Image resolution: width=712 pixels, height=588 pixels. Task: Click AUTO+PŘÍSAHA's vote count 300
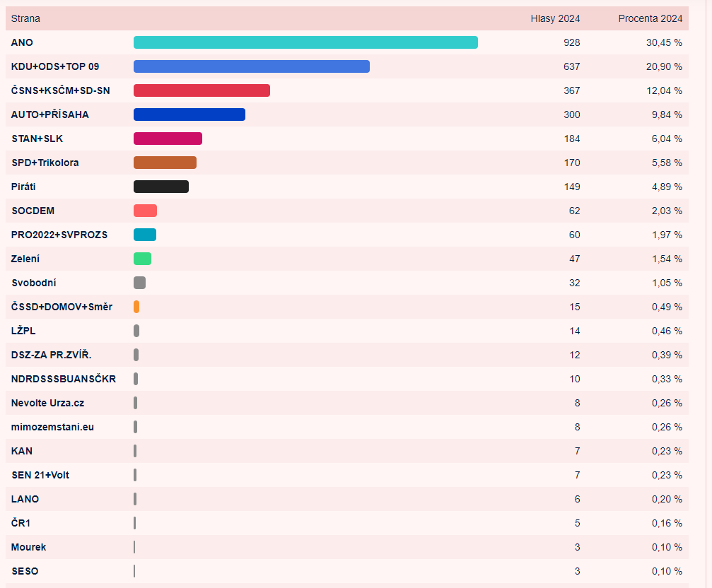pos(572,114)
